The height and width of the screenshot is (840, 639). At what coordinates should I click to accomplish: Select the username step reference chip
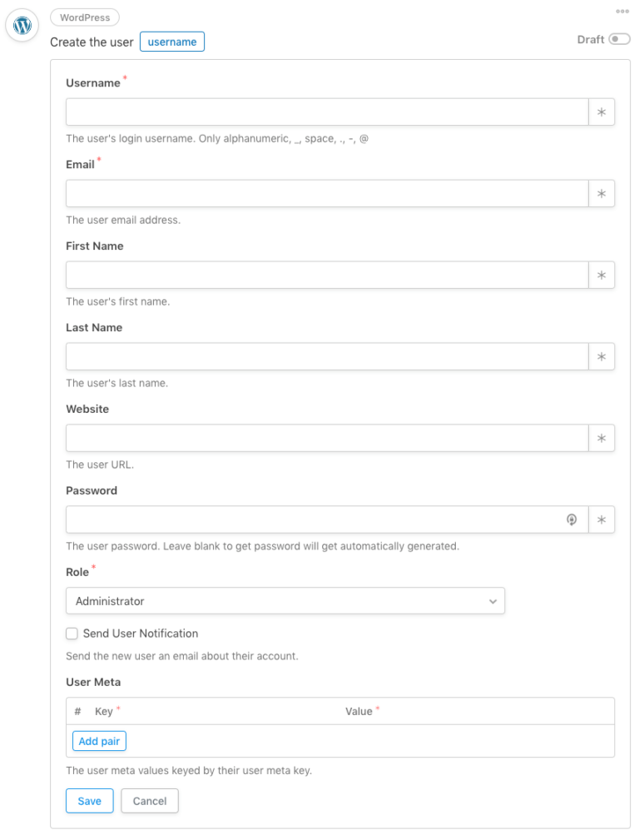(x=172, y=41)
